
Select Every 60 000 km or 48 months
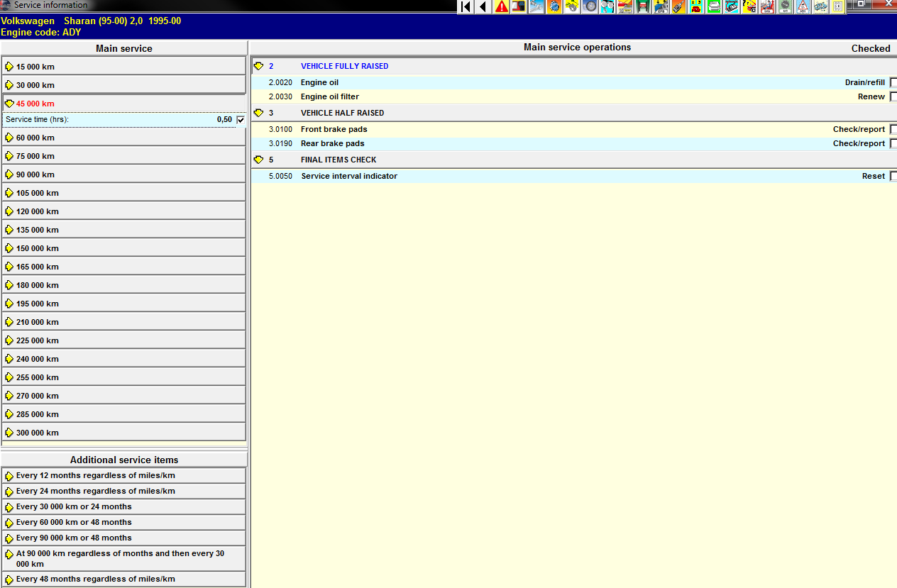pyautogui.click(x=74, y=522)
